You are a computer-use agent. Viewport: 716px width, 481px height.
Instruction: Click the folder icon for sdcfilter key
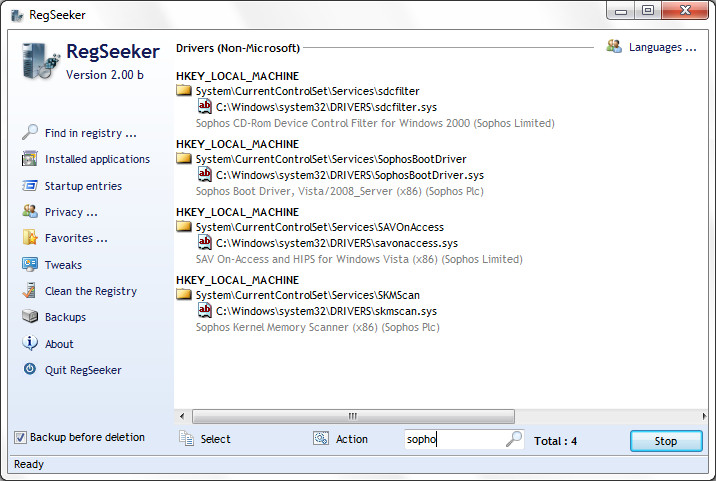(x=184, y=90)
